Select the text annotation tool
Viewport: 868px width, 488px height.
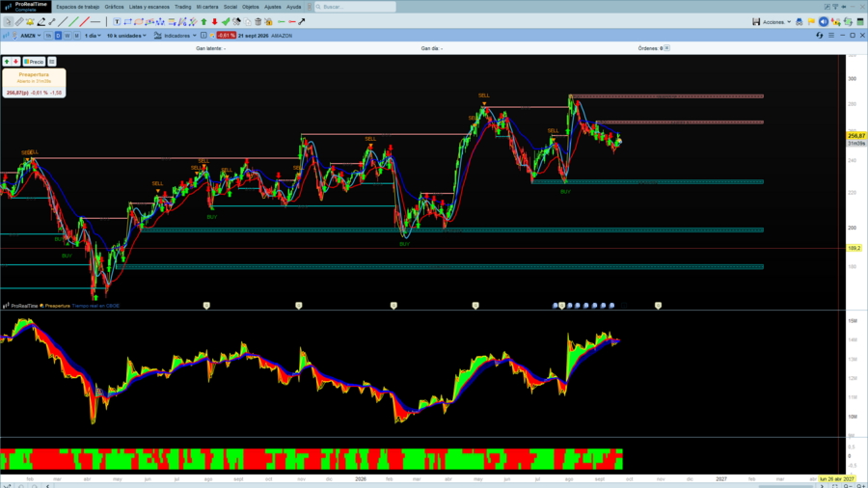coord(117,21)
